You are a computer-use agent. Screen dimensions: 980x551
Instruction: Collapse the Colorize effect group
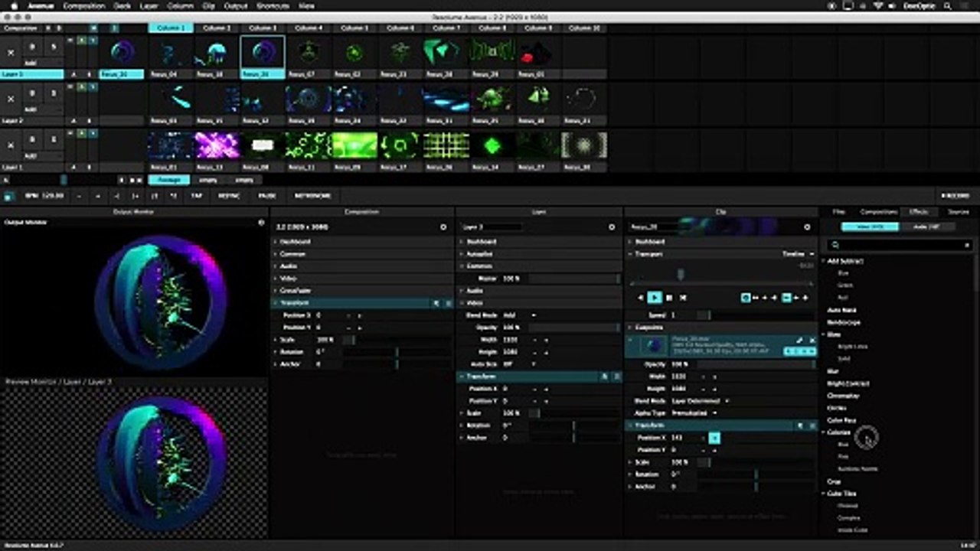click(x=825, y=432)
